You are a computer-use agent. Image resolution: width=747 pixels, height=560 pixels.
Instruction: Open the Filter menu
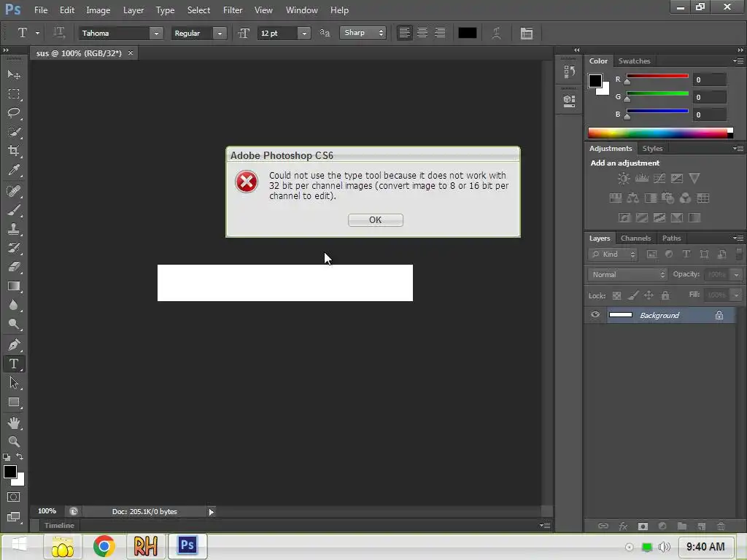click(233, 10)
